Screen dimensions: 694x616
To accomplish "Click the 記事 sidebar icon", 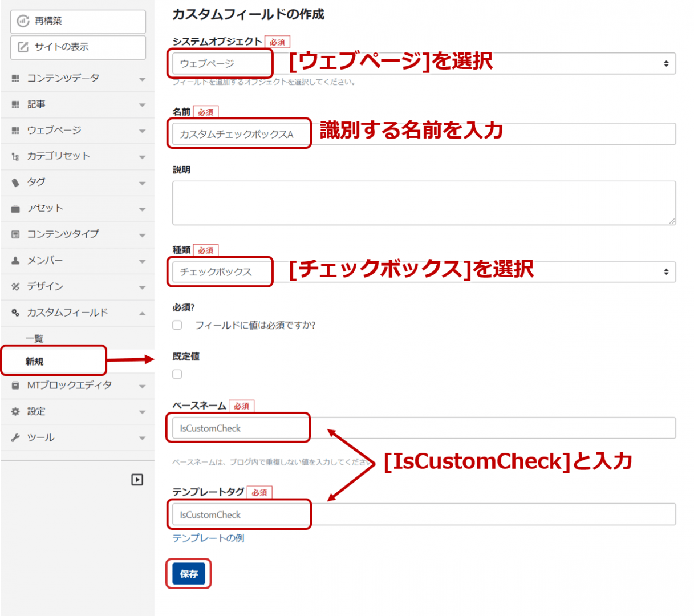I will (15, 104).
